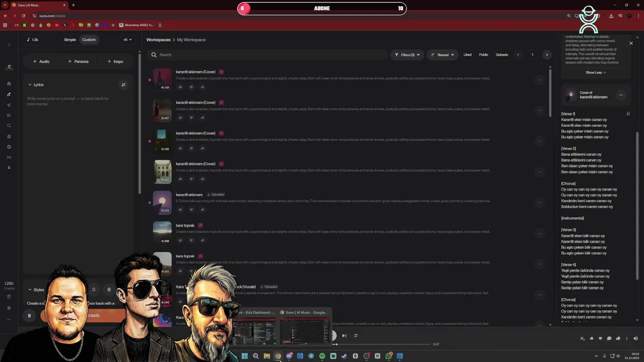Click Show Less in the song details panel

click(x=596, y=72)
